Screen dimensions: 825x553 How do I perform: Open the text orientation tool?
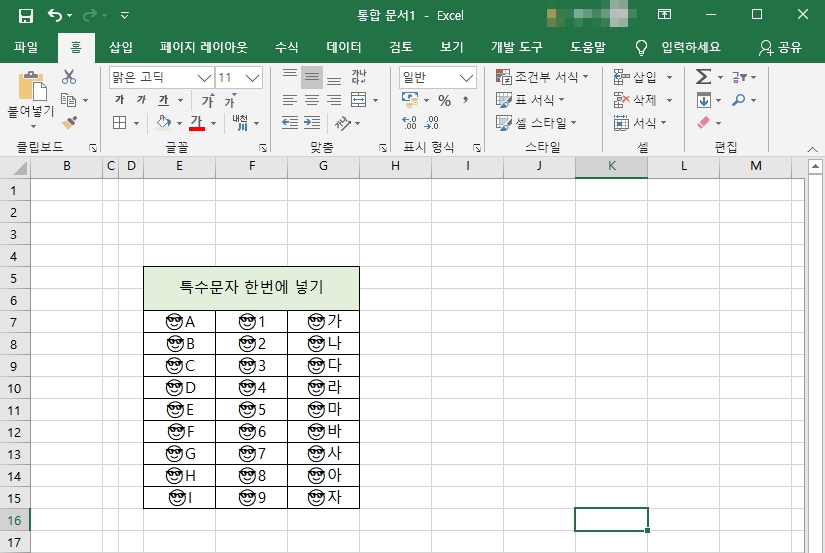(x=343, y=123)
